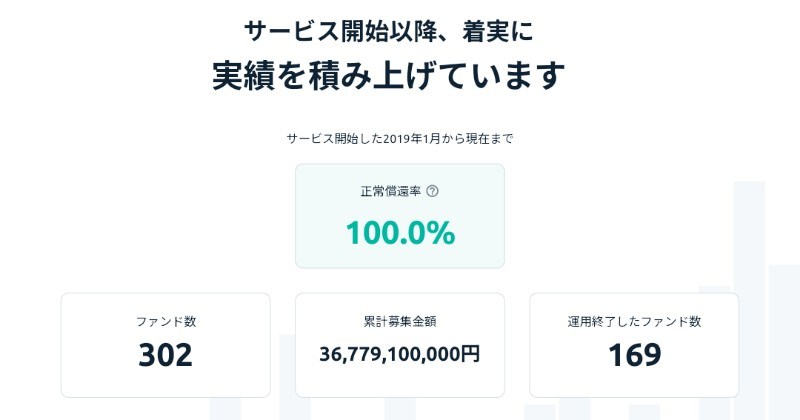
Task: Select the 36,779,100,000円 amount
Action: click(x=400, y=354)
